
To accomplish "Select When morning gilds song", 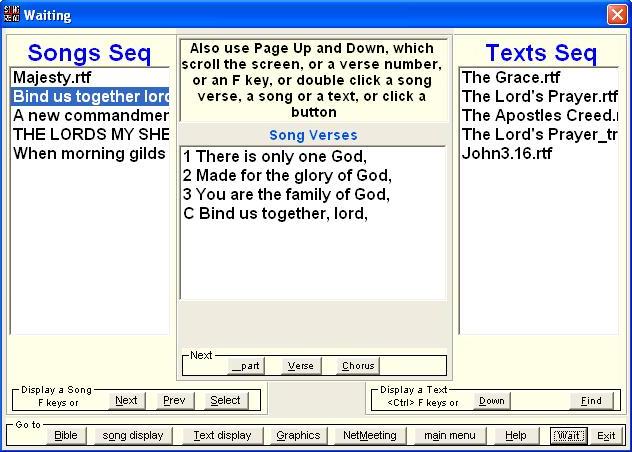I will (90, 154).
